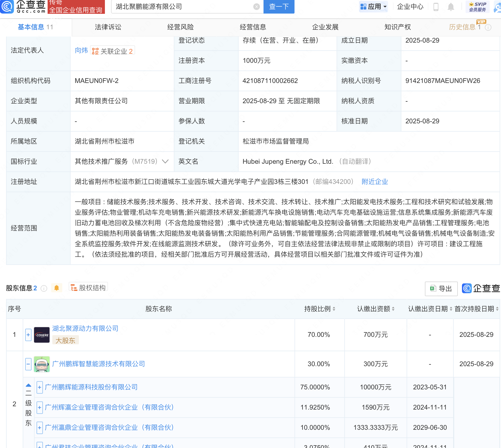Click 湖北聚源动力 company logo thumbnail

(42, 335)
